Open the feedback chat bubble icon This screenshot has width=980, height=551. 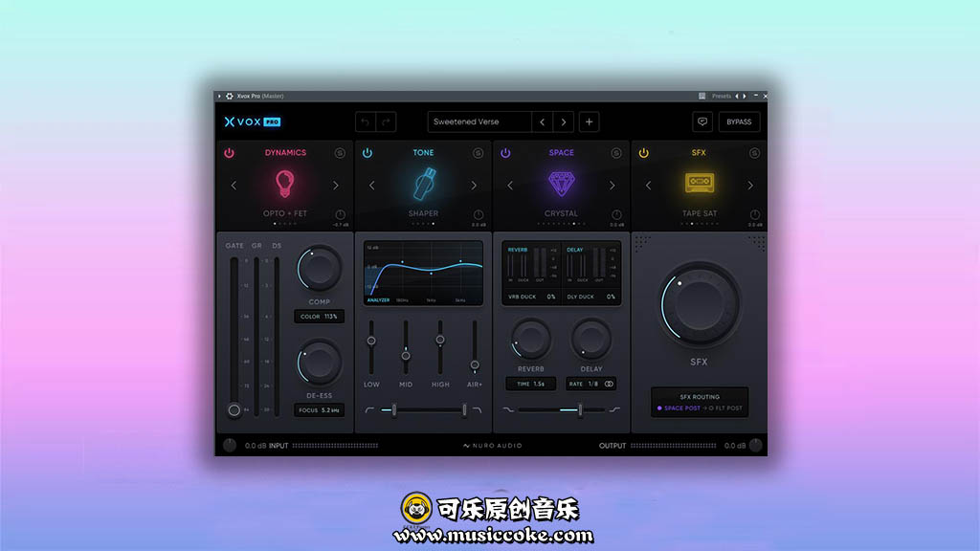point(702,121)
